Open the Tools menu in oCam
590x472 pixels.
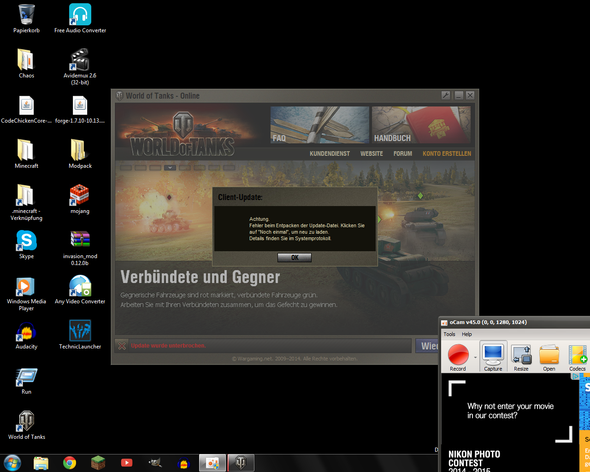[x=449, y=334]
